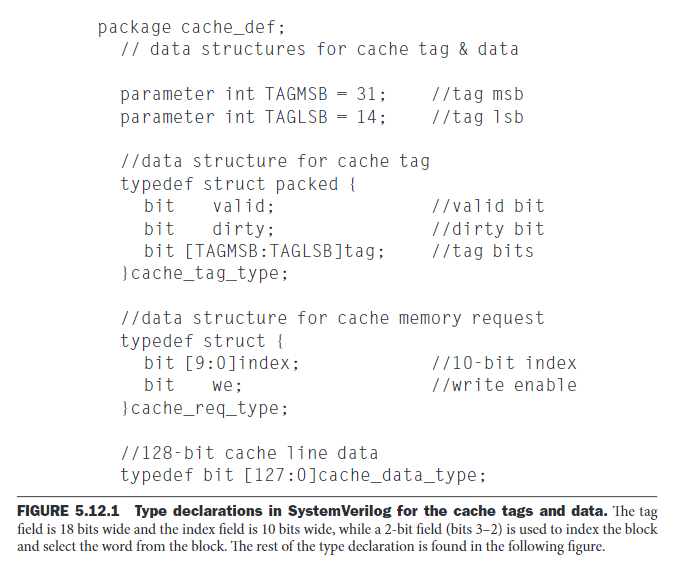Image resolution: width=675 pixels, height=572 pixels.
Task: Click the '//10-bit index' comment
Action: [x=504, y=363]
